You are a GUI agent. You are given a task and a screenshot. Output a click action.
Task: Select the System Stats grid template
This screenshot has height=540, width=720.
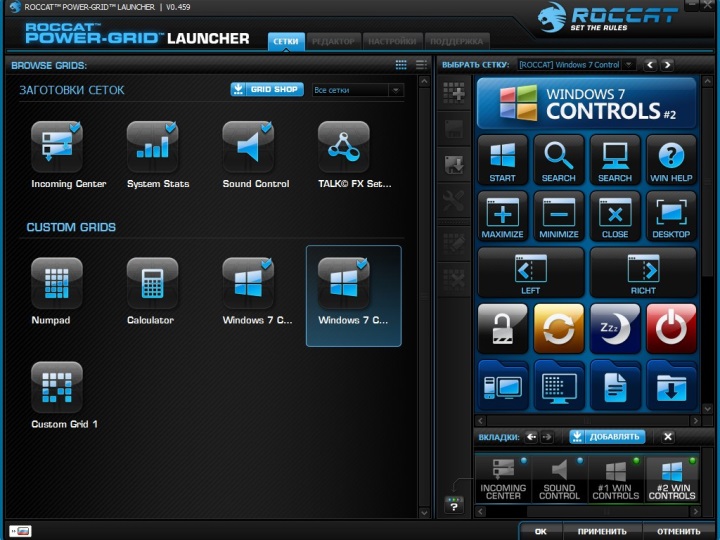[152, 147]
